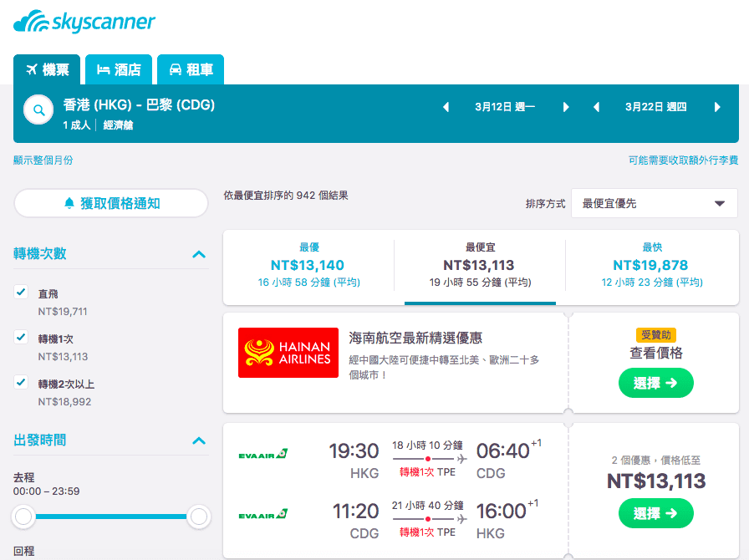Image resolution: width=749 pixels, height=560 pixels.
Task: Open the 排序方式 sort dropdown
Action: pos(654,204)
